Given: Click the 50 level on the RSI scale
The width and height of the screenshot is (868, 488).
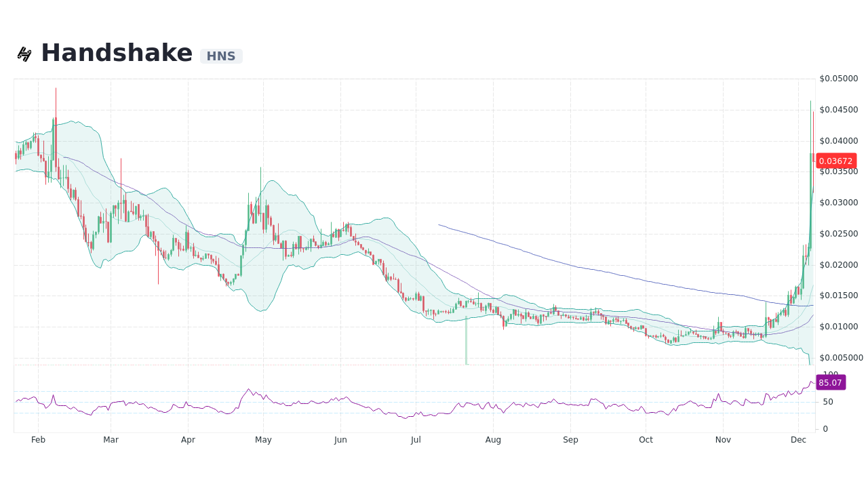Looking at the screenshot, I should [827, 401].
